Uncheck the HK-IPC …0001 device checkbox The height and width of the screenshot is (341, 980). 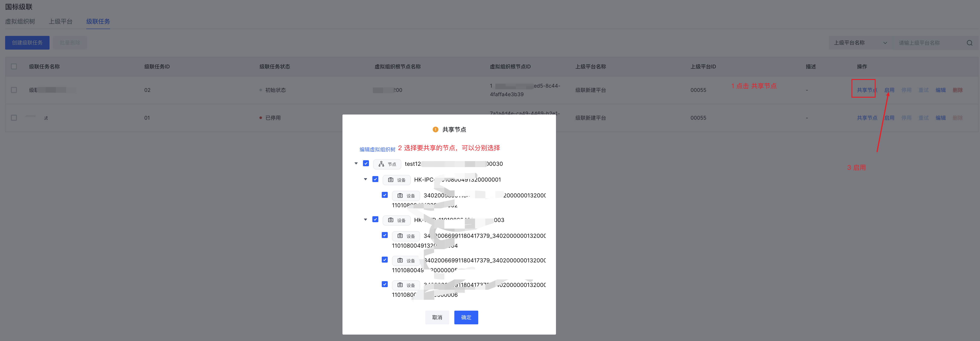tap(376, 179)
